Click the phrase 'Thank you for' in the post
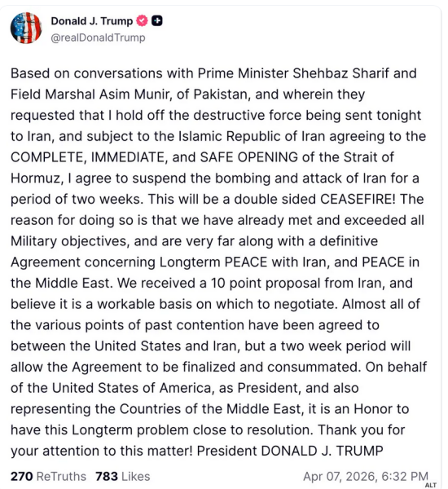The width and height of the screenshot is (448, 489). (x=362, y=430)
